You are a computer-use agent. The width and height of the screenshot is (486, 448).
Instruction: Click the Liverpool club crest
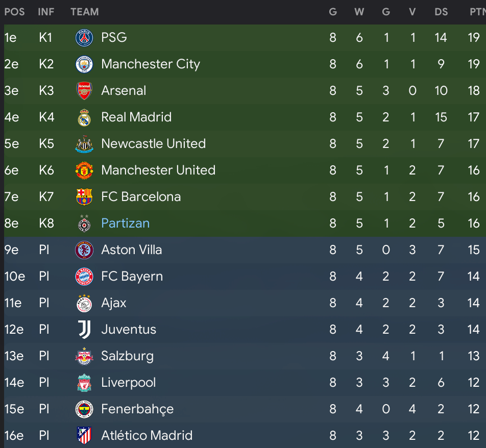(84, 383)
